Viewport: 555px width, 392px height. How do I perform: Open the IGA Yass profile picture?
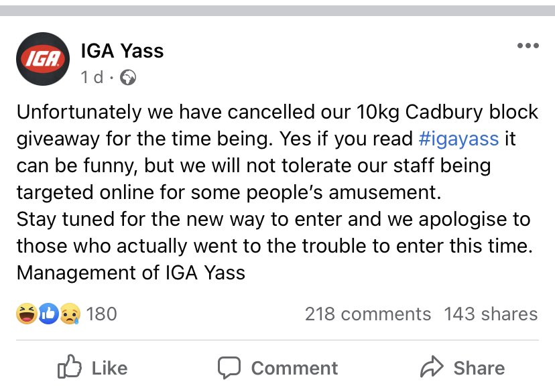pyautogui.click(x=44, y=60)
